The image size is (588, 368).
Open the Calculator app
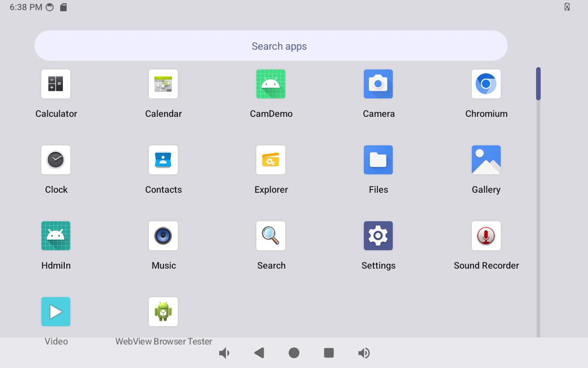56,84
